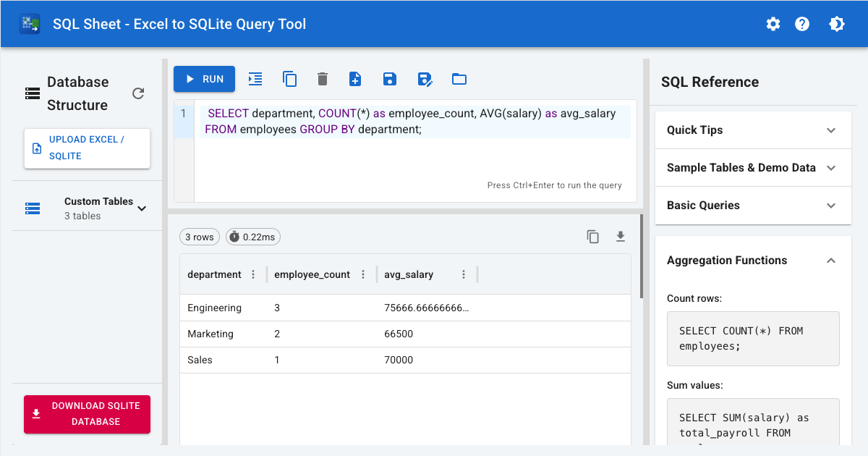Screen dimensions: 868x456
Task: Run the query with the RUN button
Action: 204,79
